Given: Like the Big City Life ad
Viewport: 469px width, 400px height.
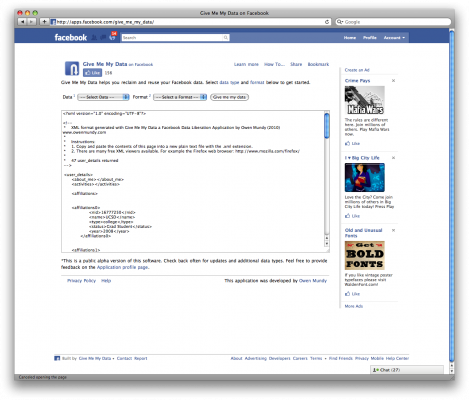Looking at the screenshot, I should [x=352, y=216].
